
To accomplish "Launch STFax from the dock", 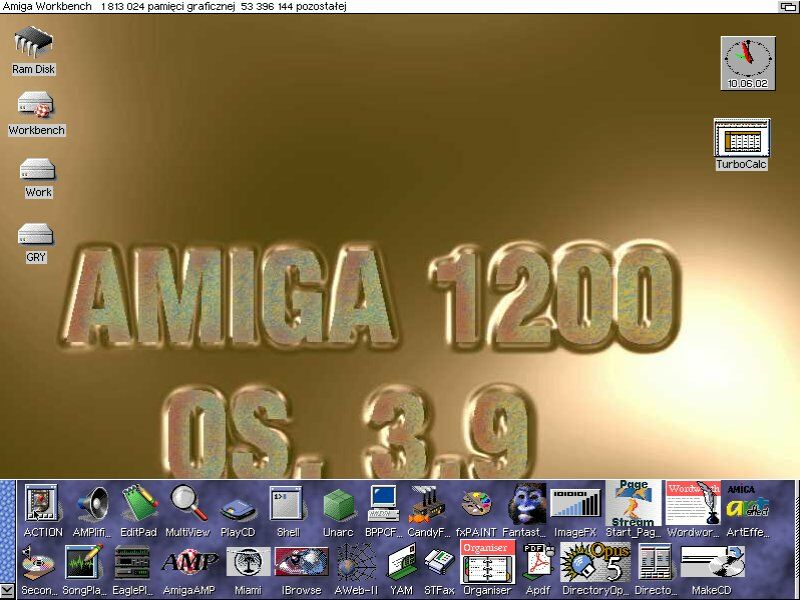I will [x=439, y=569].
